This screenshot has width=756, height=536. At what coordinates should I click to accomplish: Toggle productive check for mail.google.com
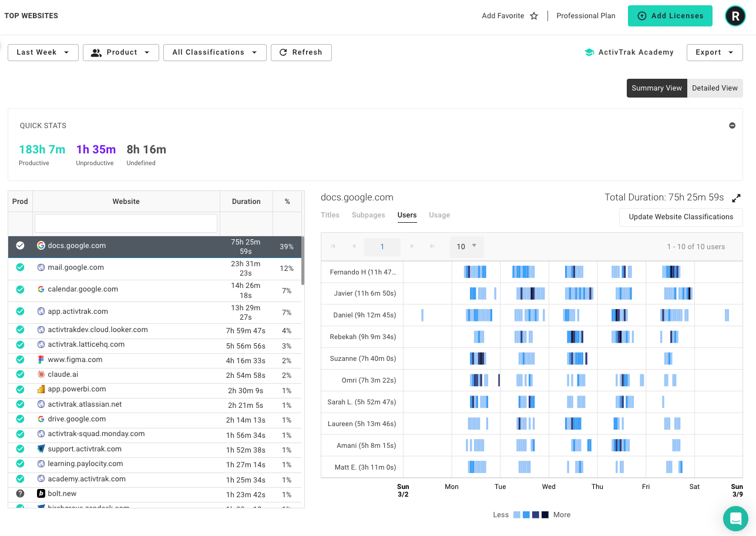[20, 267]
